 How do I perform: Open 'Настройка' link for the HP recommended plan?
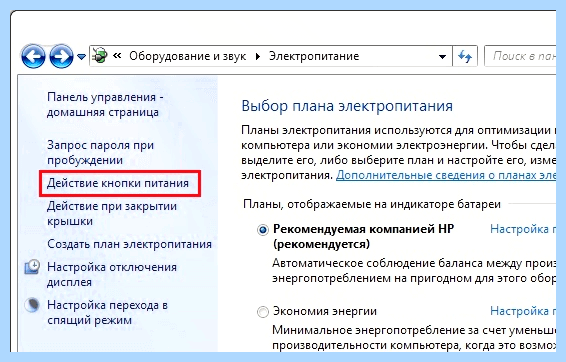coord(523,229)
